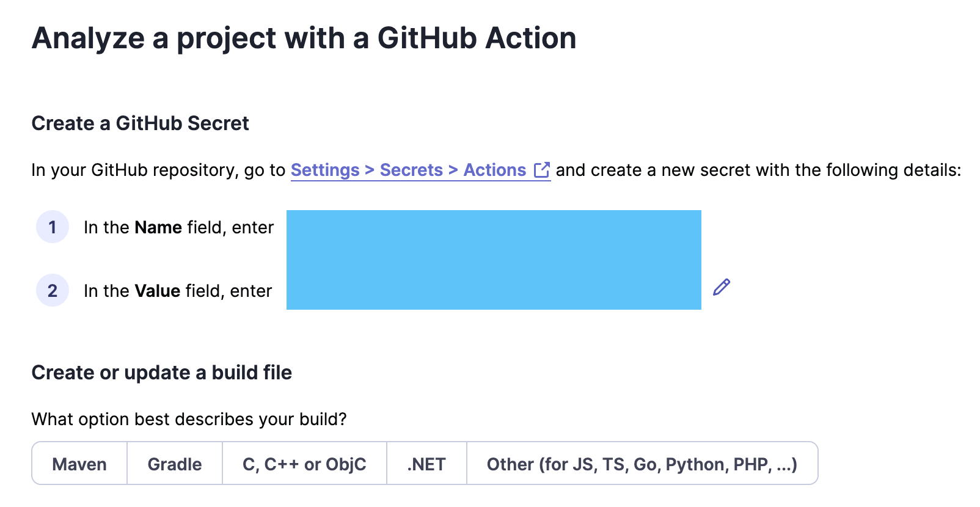Click the step 2 number badge
The height and width of the screenshot is (507, 980).
click(53, 291)
